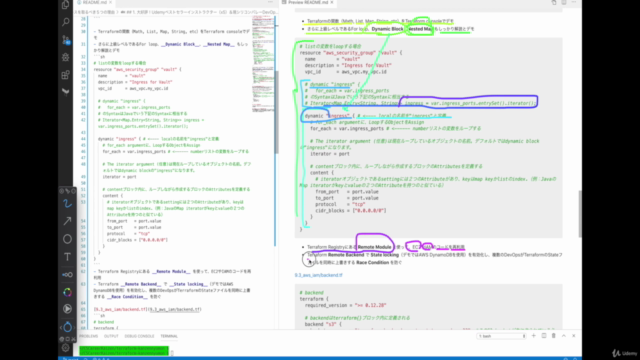Screen dimensions: 640x360
Task: Open the Extensions view
Action: (x=65, y=75)
